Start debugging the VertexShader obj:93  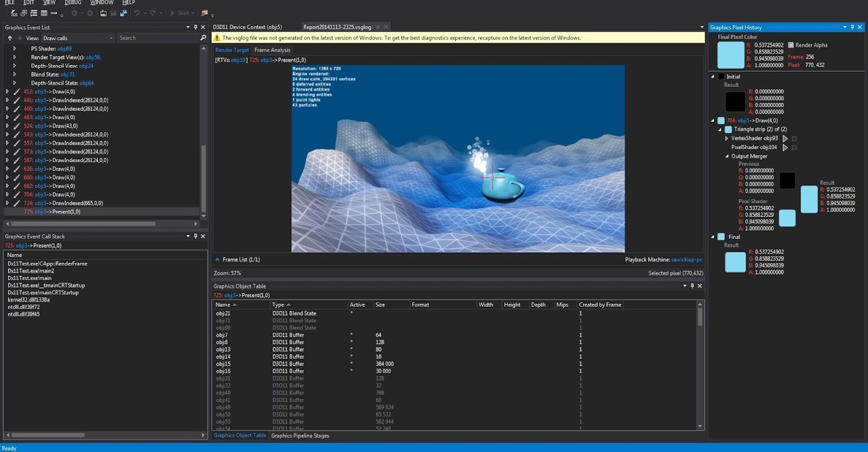tap(785, 138)
